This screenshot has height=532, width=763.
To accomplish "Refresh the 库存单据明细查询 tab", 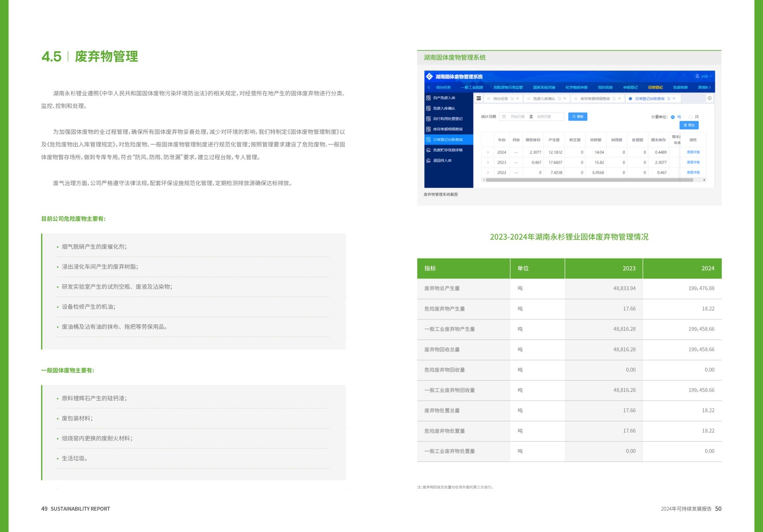I will (614, 98).
